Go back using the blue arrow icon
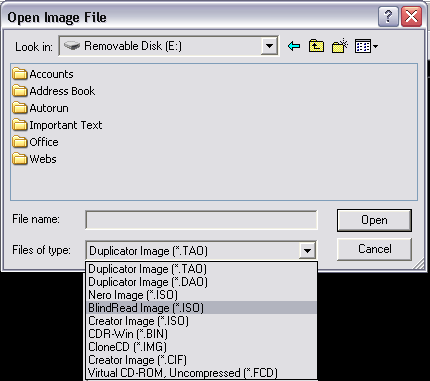 pyautogui.click(x=294, y=46)
